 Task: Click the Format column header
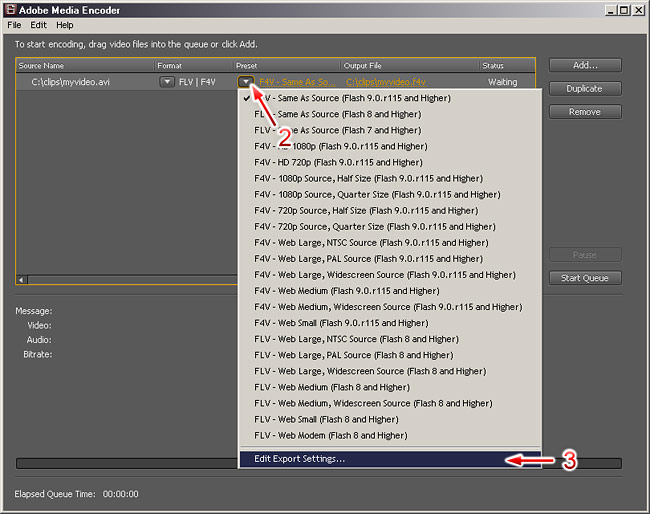click(x=194, y=65)
